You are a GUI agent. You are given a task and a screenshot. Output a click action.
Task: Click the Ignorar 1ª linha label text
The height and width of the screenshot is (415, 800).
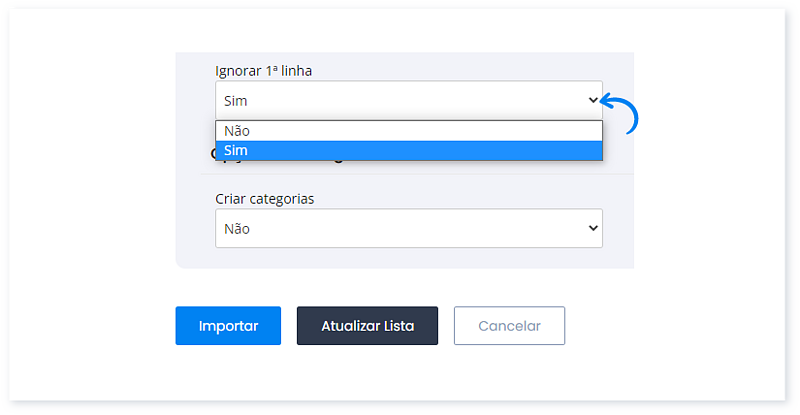[270, 70]
